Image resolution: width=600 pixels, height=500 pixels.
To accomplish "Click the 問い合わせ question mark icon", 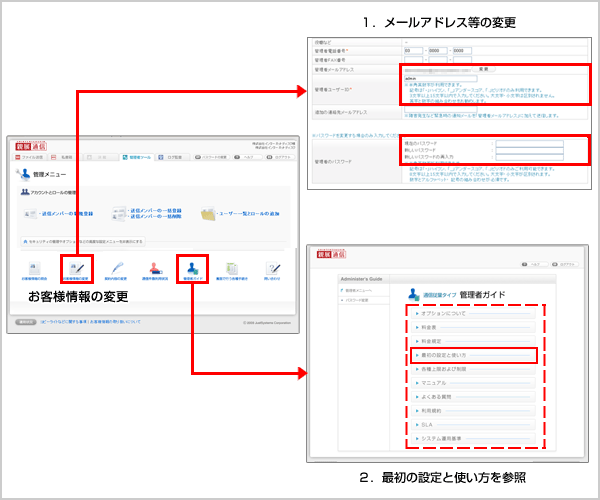I will point(273,268).
